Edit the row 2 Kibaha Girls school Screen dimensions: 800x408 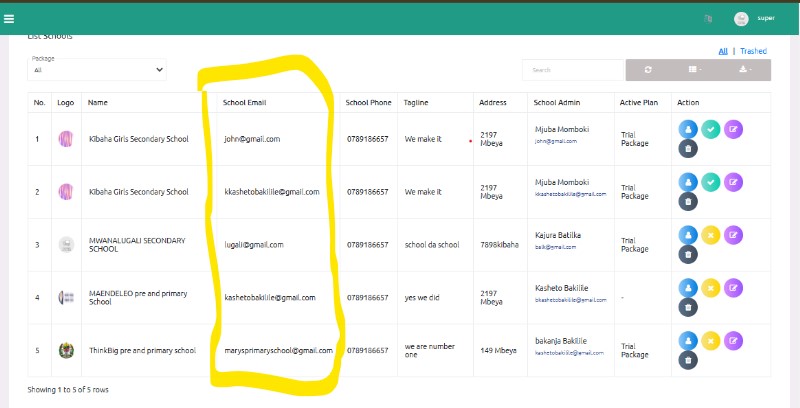coord(734,181)
